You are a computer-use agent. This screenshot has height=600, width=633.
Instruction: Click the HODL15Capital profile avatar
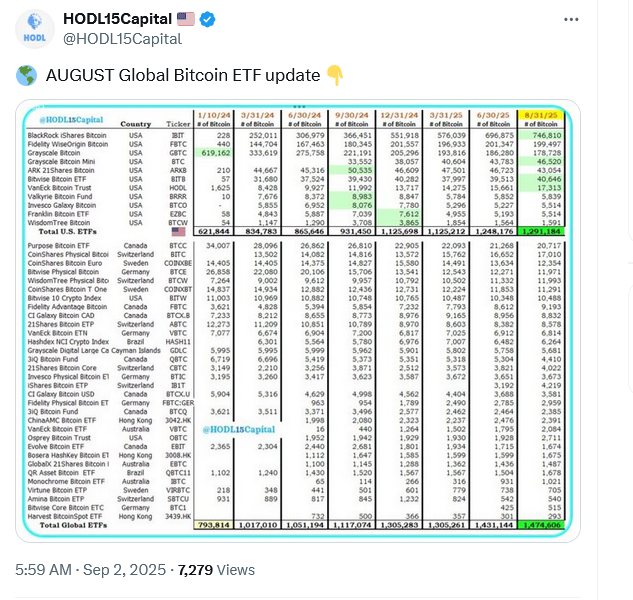point(37,27)
